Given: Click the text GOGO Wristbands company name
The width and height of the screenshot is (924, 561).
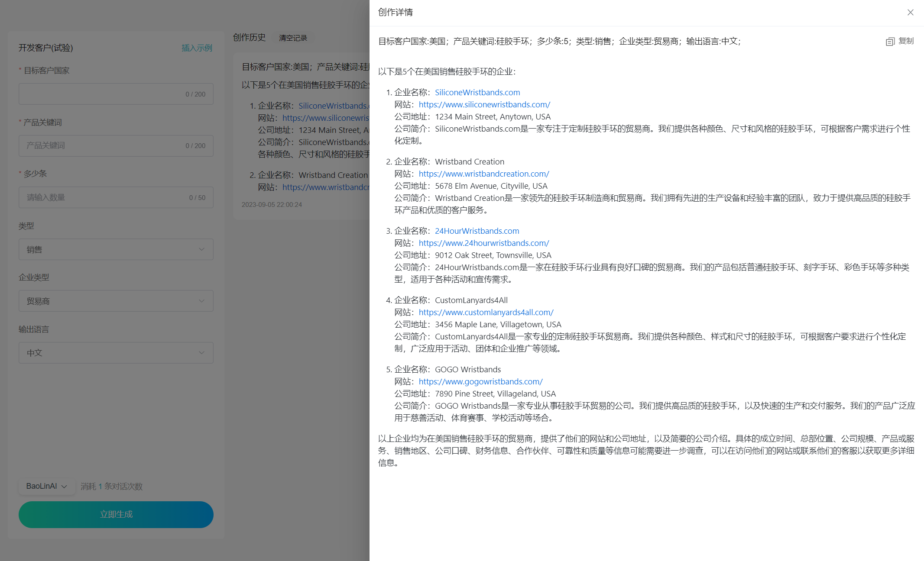Looking at the screenshot, I should [x=468, y=369].
